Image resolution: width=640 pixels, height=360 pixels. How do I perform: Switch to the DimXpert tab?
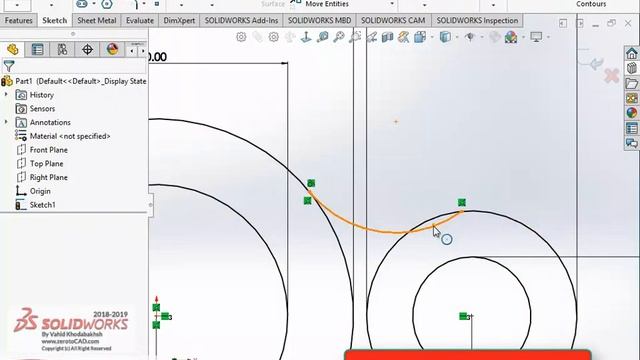tap(179, 20)
